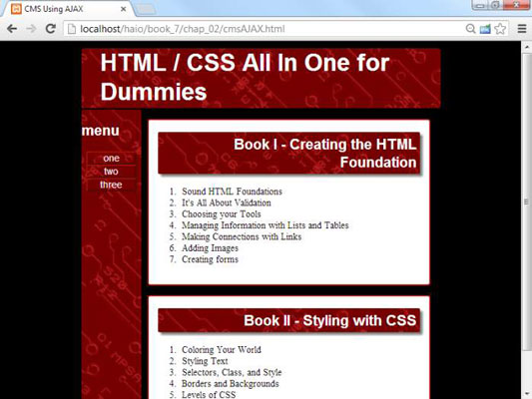Image resolution: width=532 pixels, height=399 pixels.
Task: Click the scrollbar down arrow
Action: coord(526,394)
